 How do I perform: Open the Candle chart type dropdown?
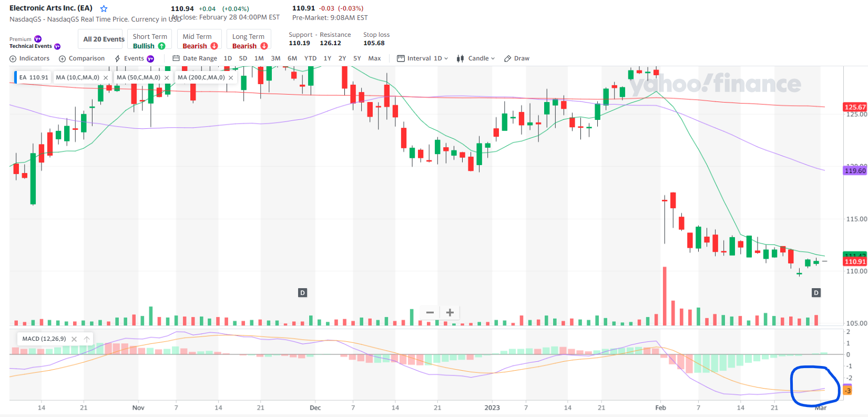click(x=476, y=58)
